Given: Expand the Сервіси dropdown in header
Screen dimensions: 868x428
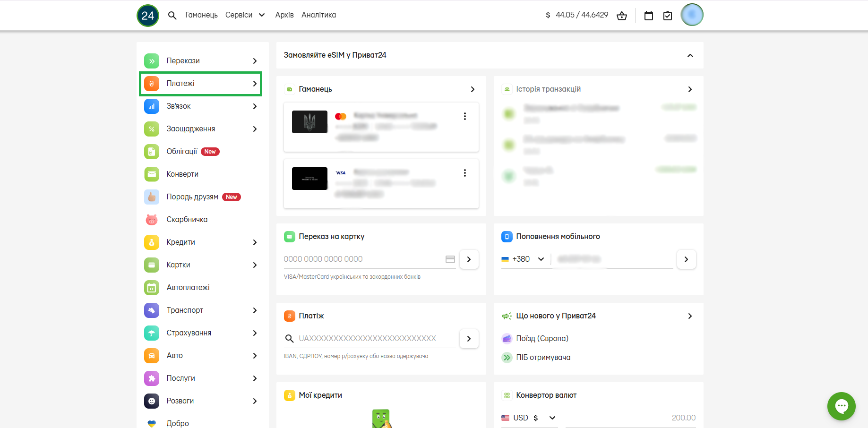Looking at the screenshot, I should 245,15.
